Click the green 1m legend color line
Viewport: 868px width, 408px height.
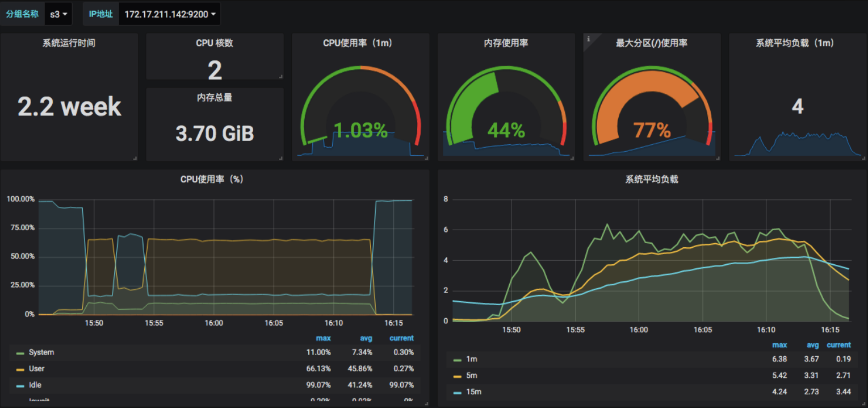point(458,360)
